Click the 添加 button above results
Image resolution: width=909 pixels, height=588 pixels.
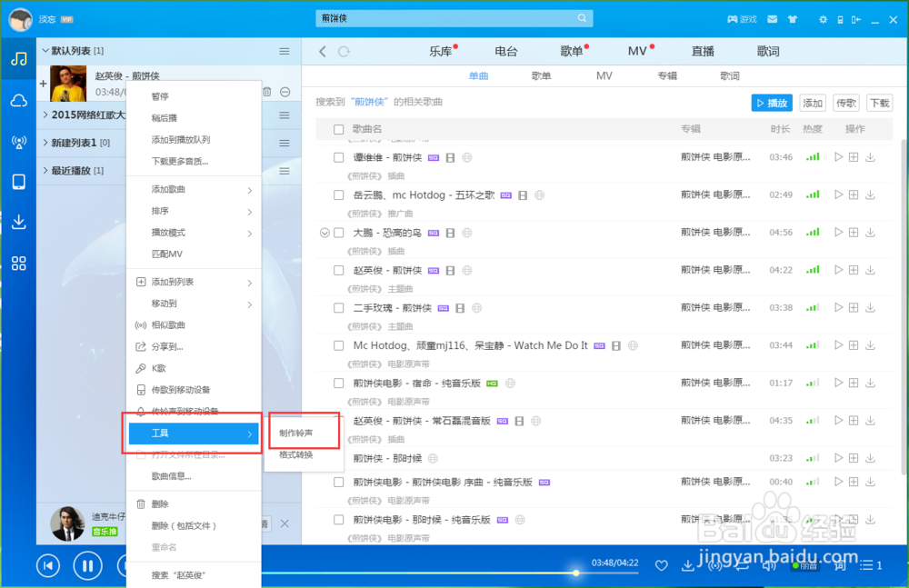(x=812, y=103)
